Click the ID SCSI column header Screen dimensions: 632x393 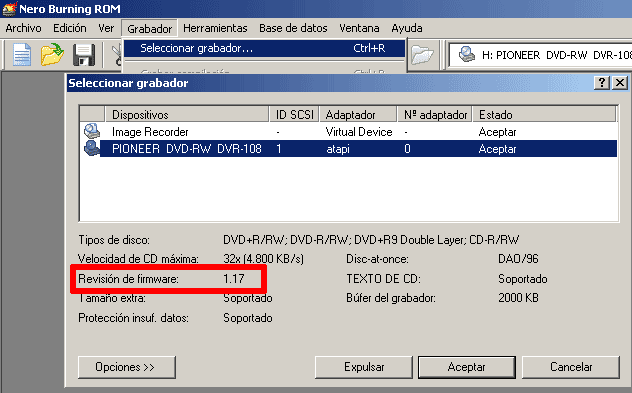(294, 114)
